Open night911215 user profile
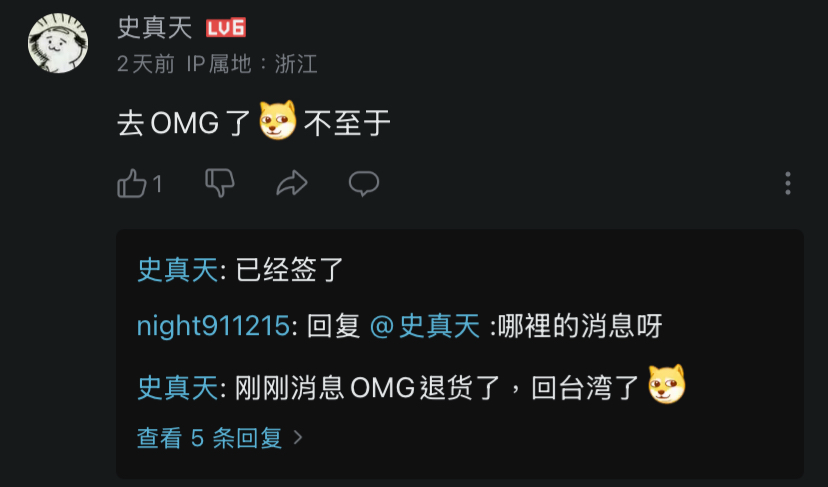The image size is (828, 487). coord(213,325)
